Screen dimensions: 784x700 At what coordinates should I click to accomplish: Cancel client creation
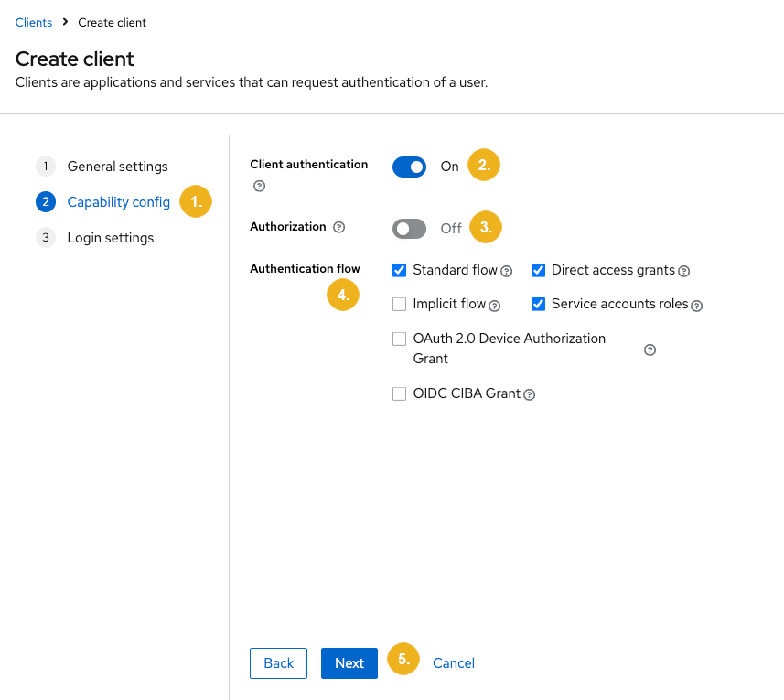tap(454, 663)
